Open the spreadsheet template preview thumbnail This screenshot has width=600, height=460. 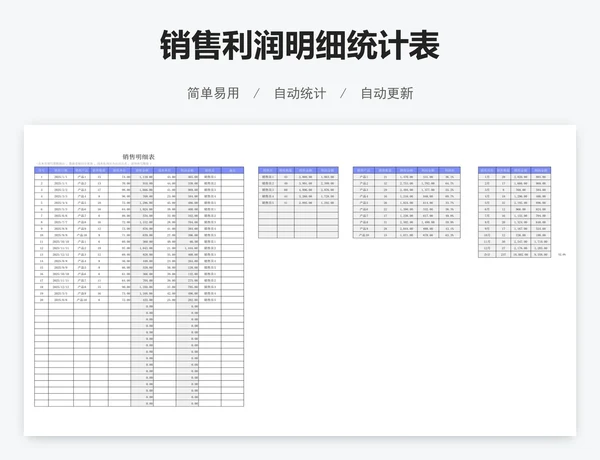coord(300,281)
